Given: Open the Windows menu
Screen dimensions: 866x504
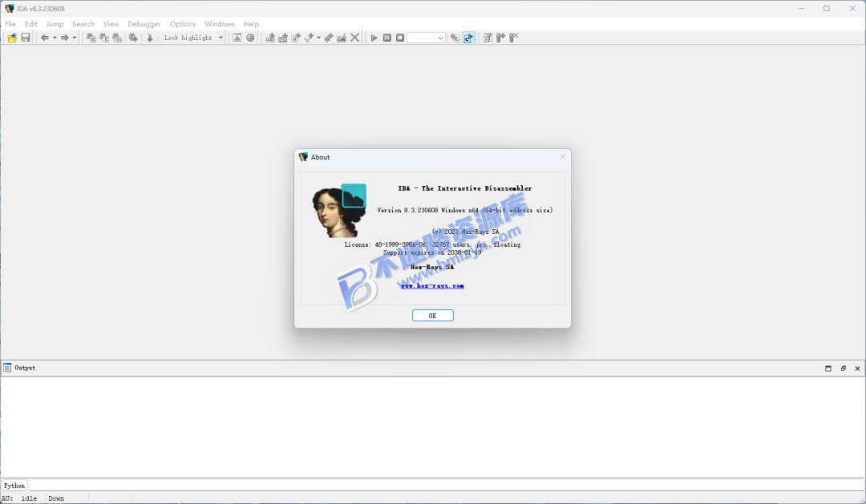Looking at the screenshot, I should click(x=220, y=24).
